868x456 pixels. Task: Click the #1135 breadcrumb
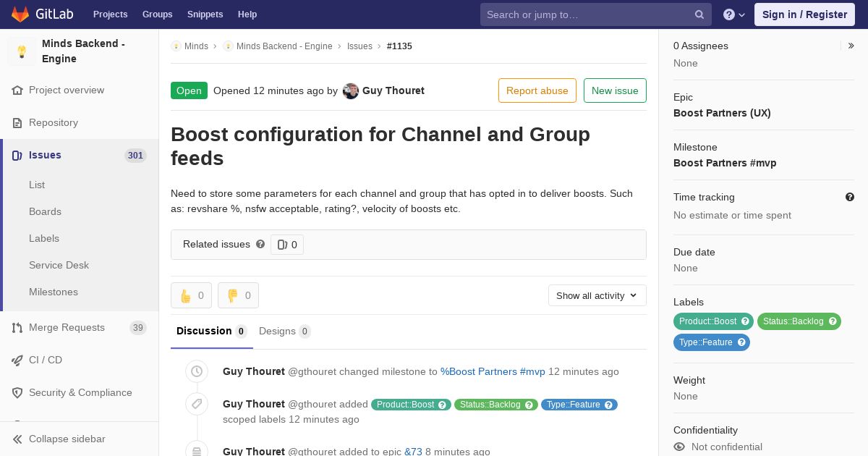[399, 46]
